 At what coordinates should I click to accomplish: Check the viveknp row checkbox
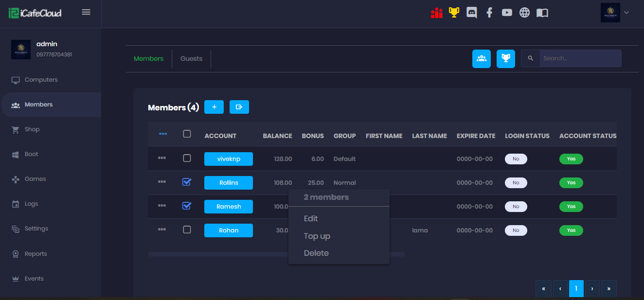click(x=187, y=158)
